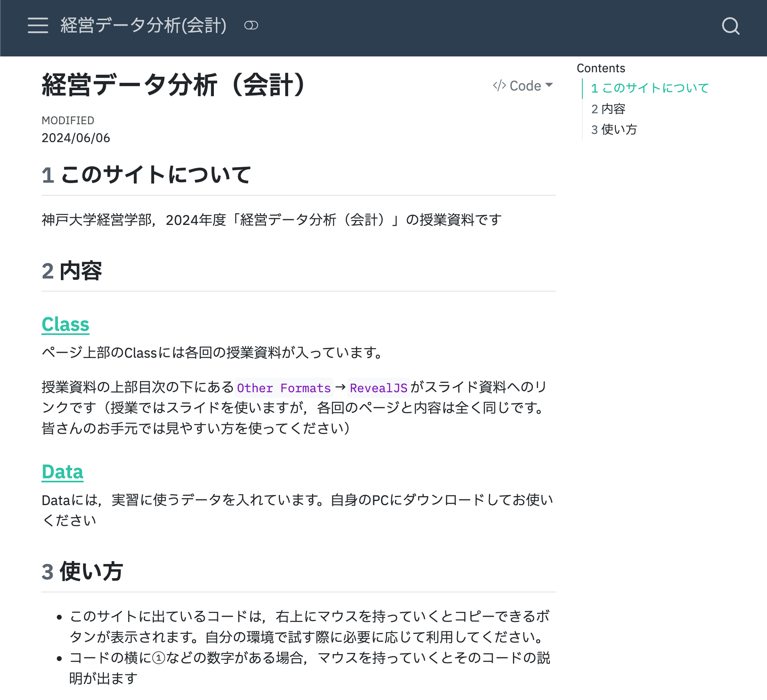Open the "Data" page link
Viewport: 767px width, 700px height.
coord(62,472)
